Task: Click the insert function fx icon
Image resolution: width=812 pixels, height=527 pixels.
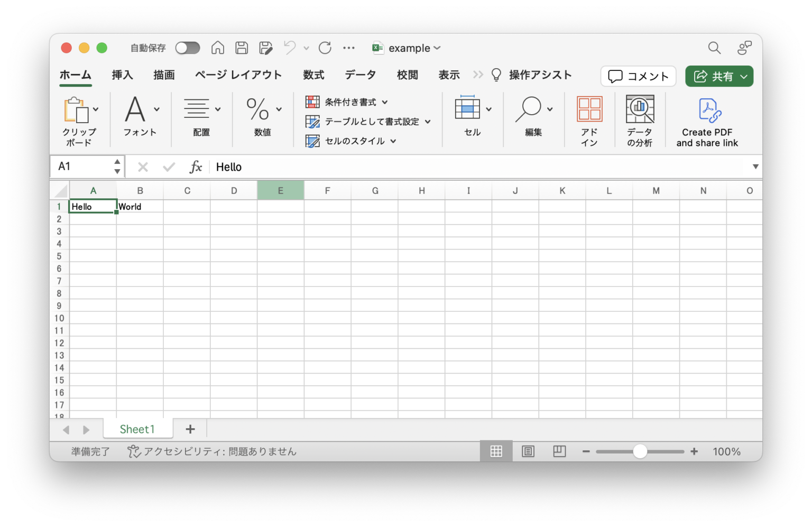Action: pyautogui.click(x=196, y=167)
